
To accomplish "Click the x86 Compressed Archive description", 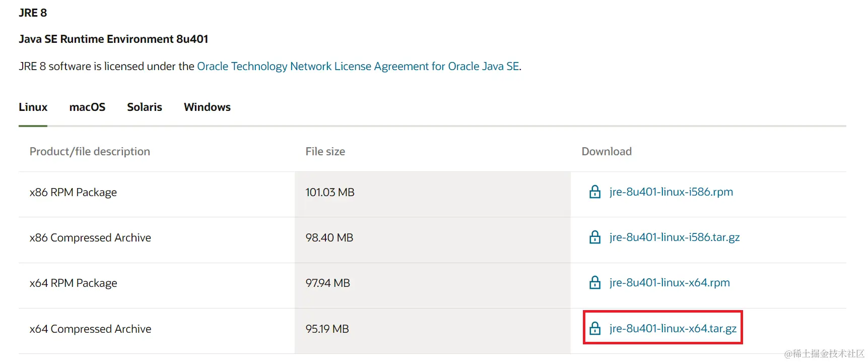I will [x=90, y=237].
